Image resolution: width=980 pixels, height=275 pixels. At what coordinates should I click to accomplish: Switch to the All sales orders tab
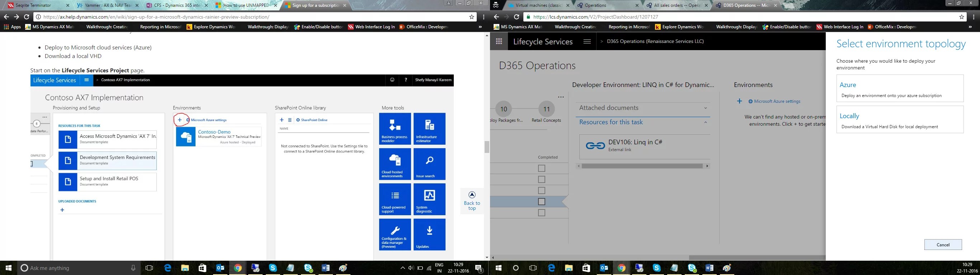(678, 5)
